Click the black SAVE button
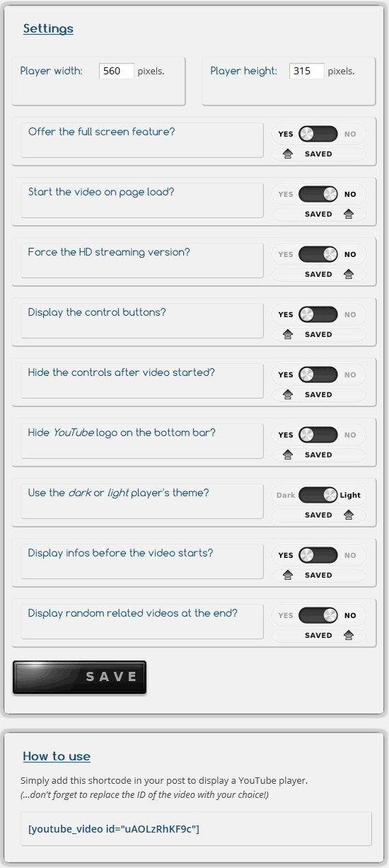Screen dimensions: 389x868 (79, 677)
